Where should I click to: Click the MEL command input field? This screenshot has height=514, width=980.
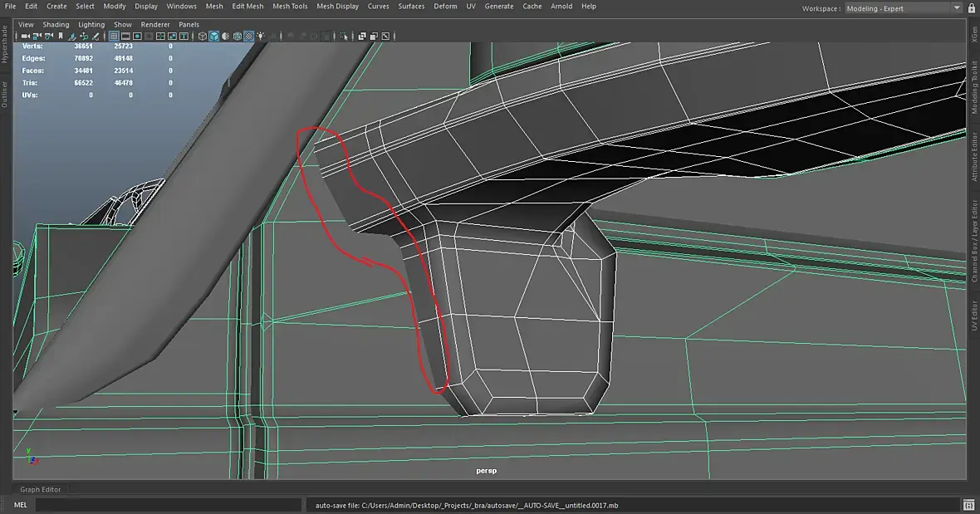166,505
